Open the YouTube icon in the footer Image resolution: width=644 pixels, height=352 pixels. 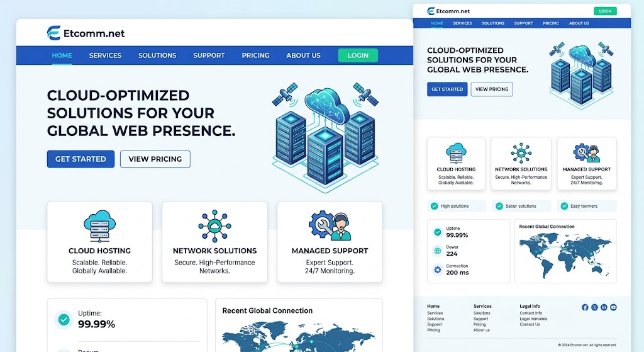point(613,307)
